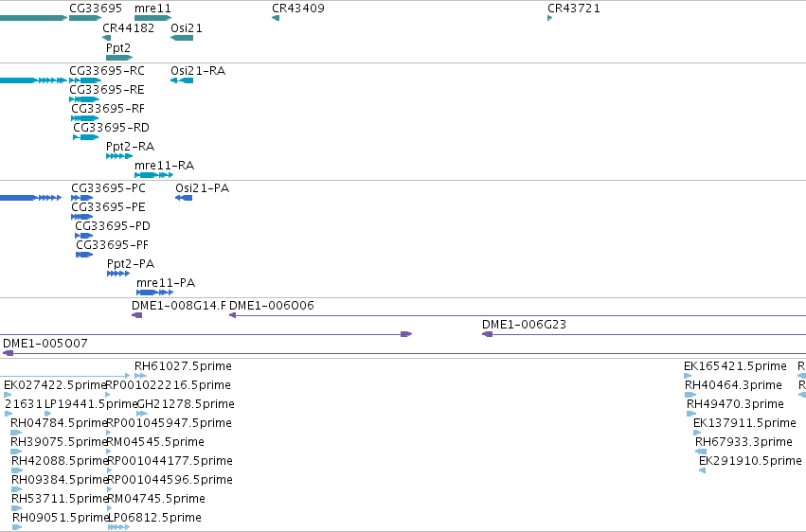This screenshot has width=806, height=532.
Task: Select the RP001044177.5prime EST feature
Action: pyautogui.click(x=110, y=470)
